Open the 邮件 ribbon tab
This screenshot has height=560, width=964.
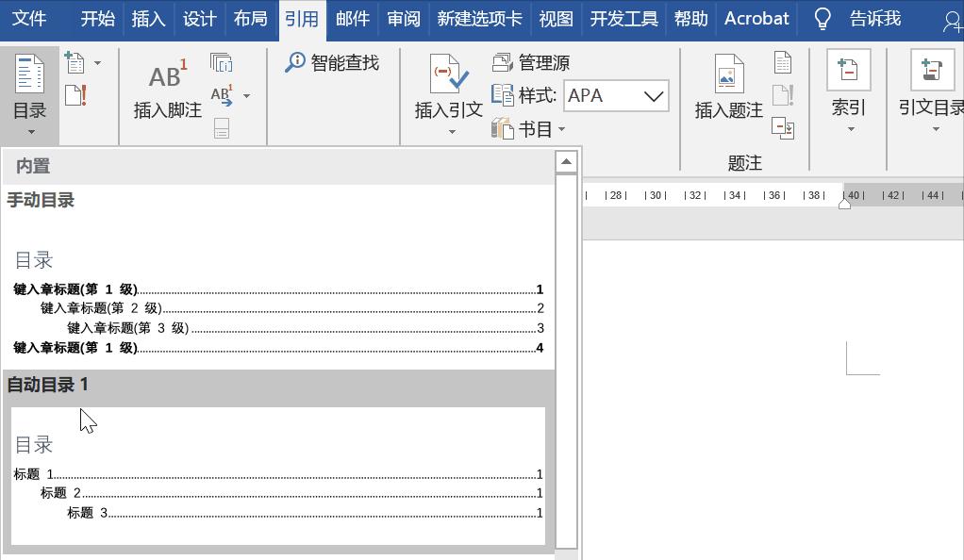[352, 18]
